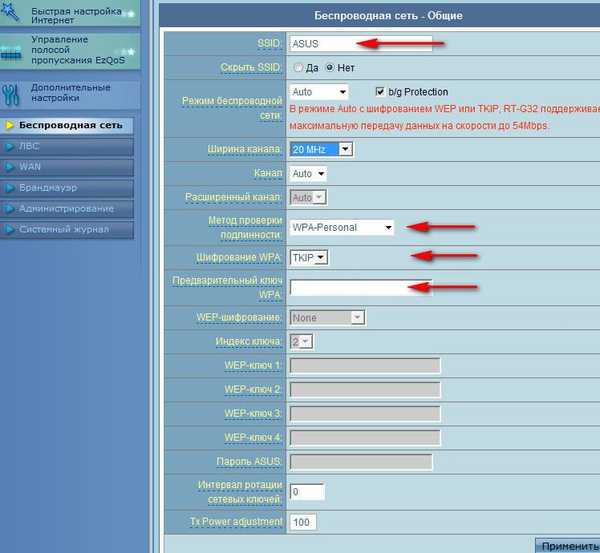Image resolution: width=600 pixels, height=553 pixels.
Task: Click the key rotation interval field
Action: point(307,492)
